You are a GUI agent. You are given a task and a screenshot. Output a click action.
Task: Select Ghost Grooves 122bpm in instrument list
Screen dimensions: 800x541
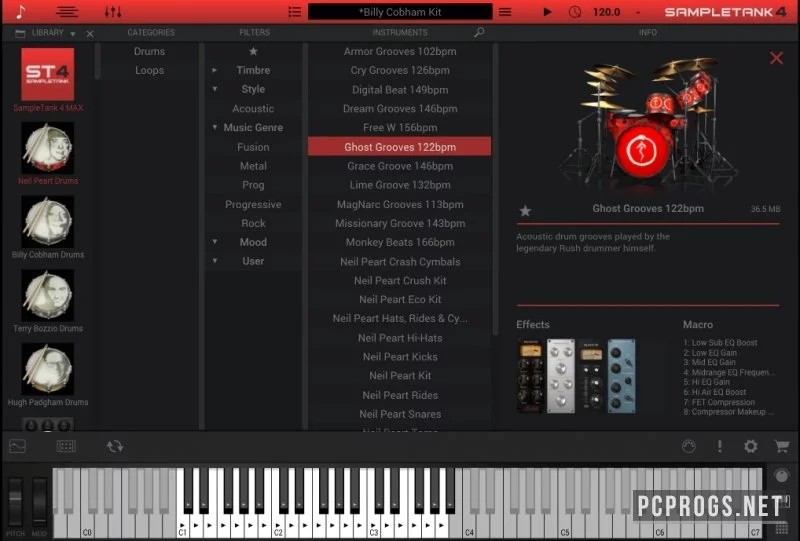click(x=400, y=147)
